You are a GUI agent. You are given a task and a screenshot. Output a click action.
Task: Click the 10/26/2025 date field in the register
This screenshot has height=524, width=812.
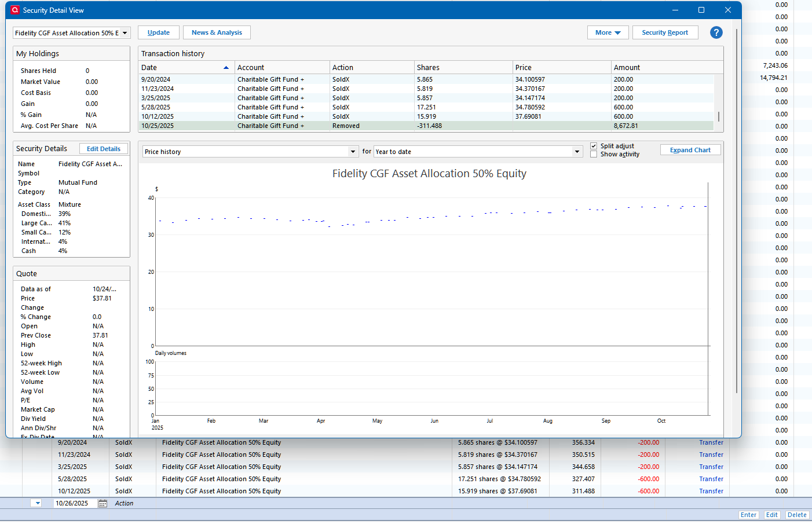75,503
